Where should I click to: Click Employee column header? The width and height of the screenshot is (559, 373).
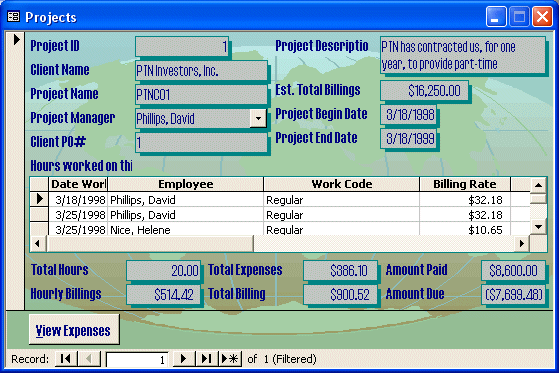click(185, 184)
